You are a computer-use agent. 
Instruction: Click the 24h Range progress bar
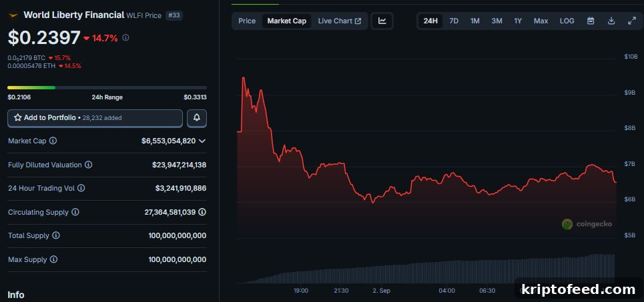(107, 87)
